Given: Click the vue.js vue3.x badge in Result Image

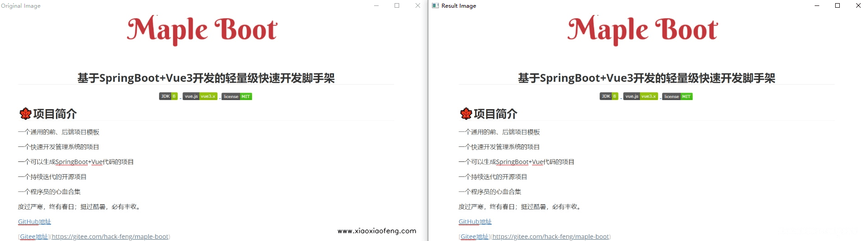Looking at the screenshot, I should (x=641, y=96).
